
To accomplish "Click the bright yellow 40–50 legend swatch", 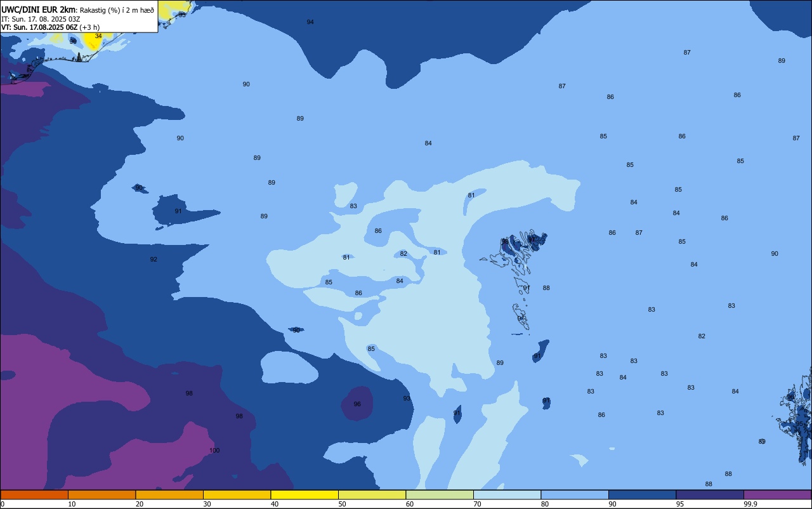I will 304,494.
